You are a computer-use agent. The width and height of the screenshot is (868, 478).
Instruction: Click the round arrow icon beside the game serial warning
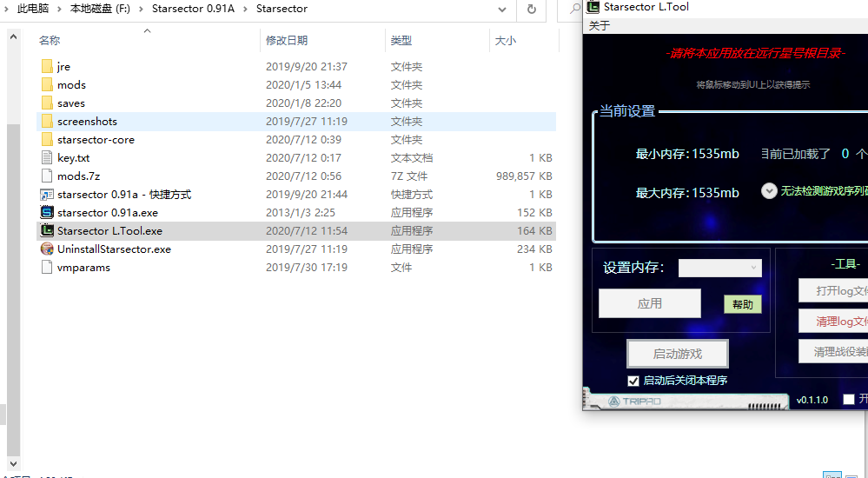769,191
